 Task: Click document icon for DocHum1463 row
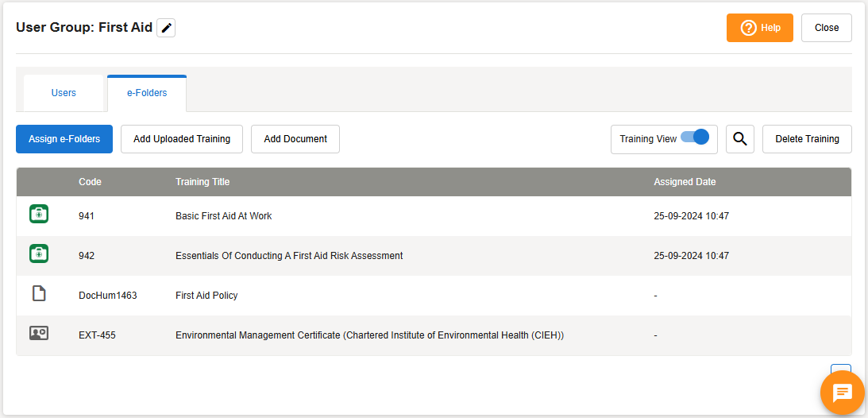tap(39, 294)
